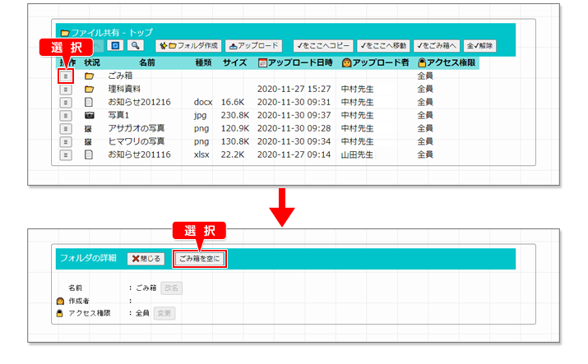Click the xlsx type cell
The height and width of the screenshot is (364, 588).
tap(201, 154)
